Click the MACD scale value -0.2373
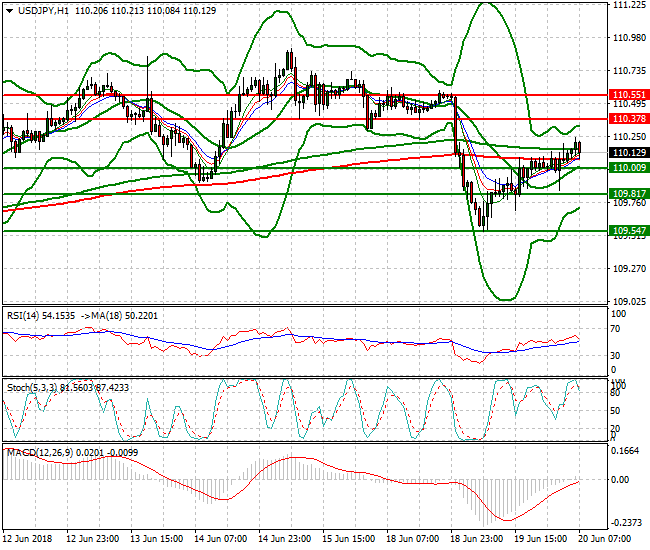 tap(627, 522)
